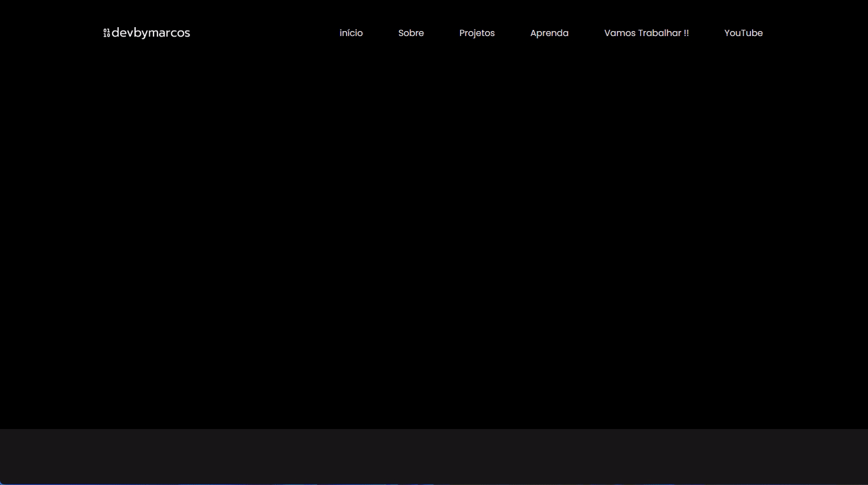Screen dimensions: 868x485
Task: Navigate to início from the top menu
Action: click(x=351, y=33)
